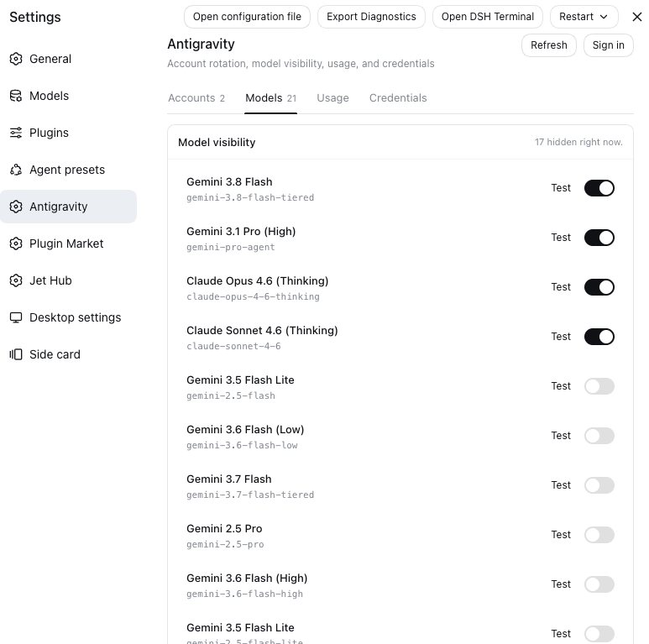Turn off the Gemini 3.1 Pro (High) toggle
This screenshot has width=649, height=644.
[599, 238]
